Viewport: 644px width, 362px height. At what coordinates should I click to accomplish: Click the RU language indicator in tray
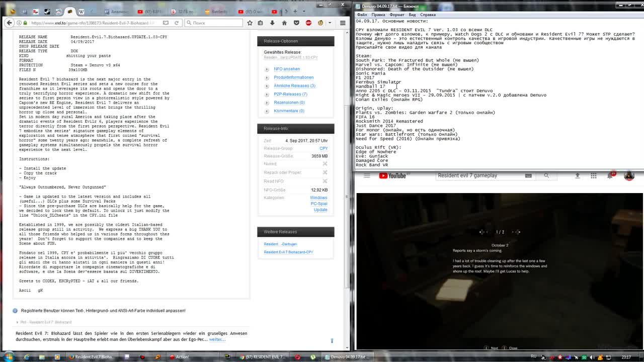[533, 357]
